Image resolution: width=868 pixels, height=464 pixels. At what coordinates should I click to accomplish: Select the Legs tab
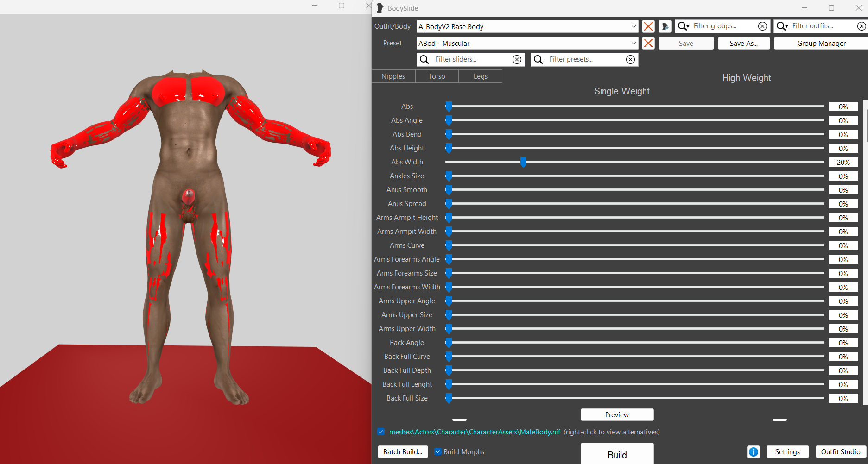pos(481,76)
